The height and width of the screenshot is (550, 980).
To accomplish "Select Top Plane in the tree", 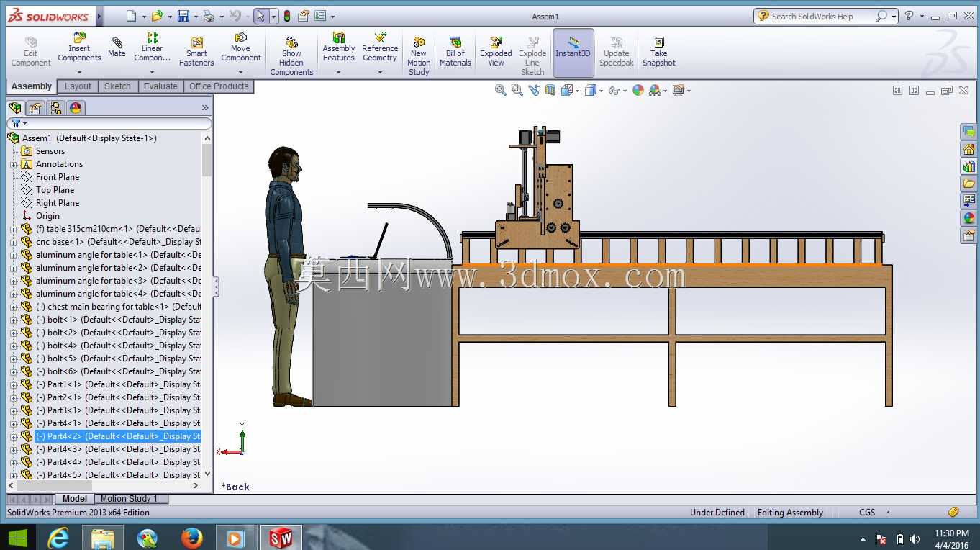I will [x=55, y=190].
